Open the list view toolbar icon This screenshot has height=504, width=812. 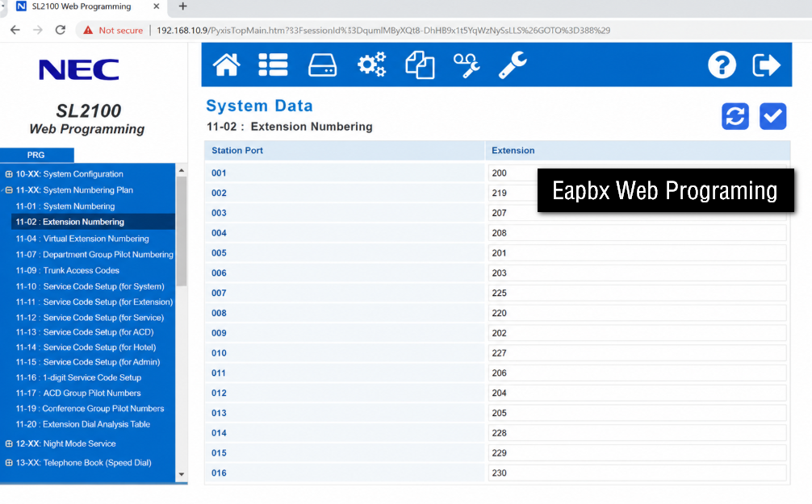(273, 65)
